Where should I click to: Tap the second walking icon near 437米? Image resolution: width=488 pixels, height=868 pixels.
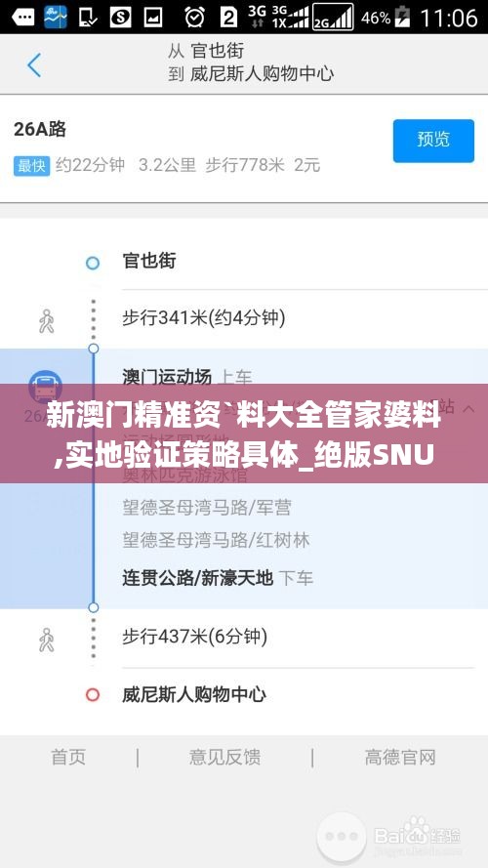pyautogui.click(x=47, y=640)
